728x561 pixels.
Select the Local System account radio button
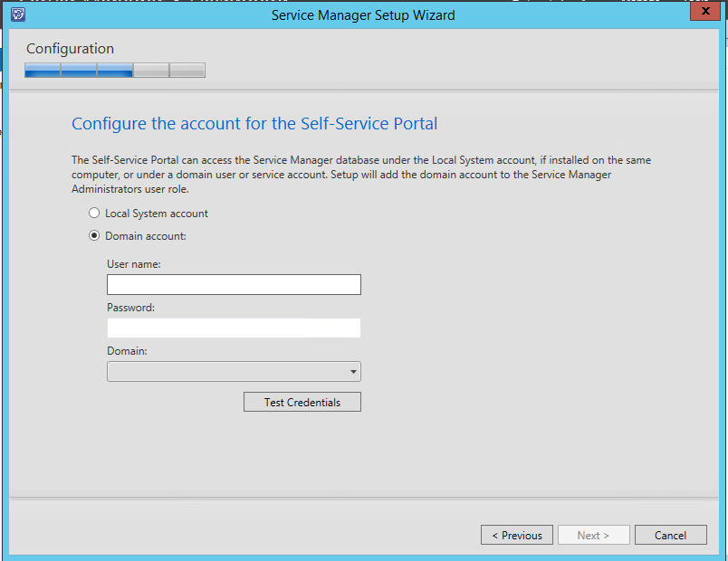pyautogui.click(x=94, y=213)
